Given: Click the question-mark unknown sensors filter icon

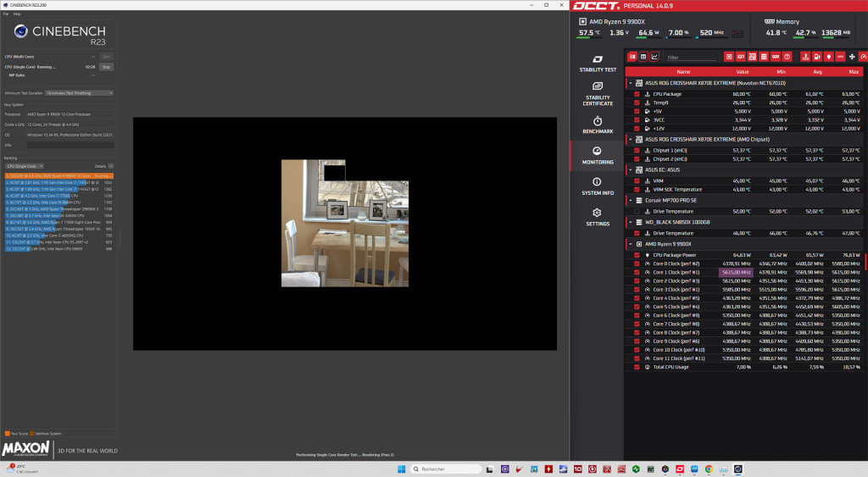Looking at the screenshot, I should point(787,57).
